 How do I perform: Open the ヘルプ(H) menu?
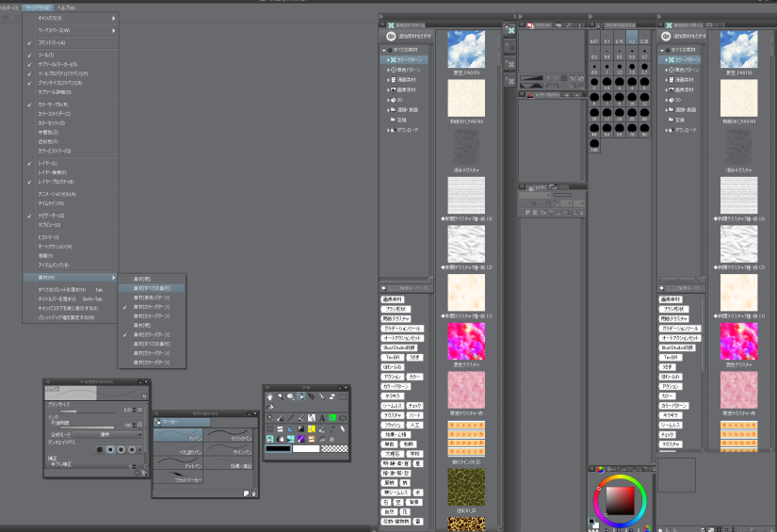(66, 8)
